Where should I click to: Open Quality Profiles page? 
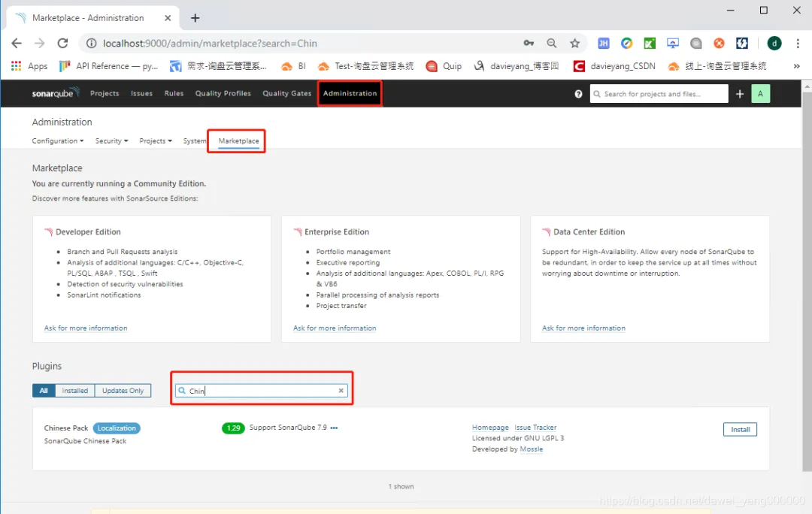[x=223, y=93]
